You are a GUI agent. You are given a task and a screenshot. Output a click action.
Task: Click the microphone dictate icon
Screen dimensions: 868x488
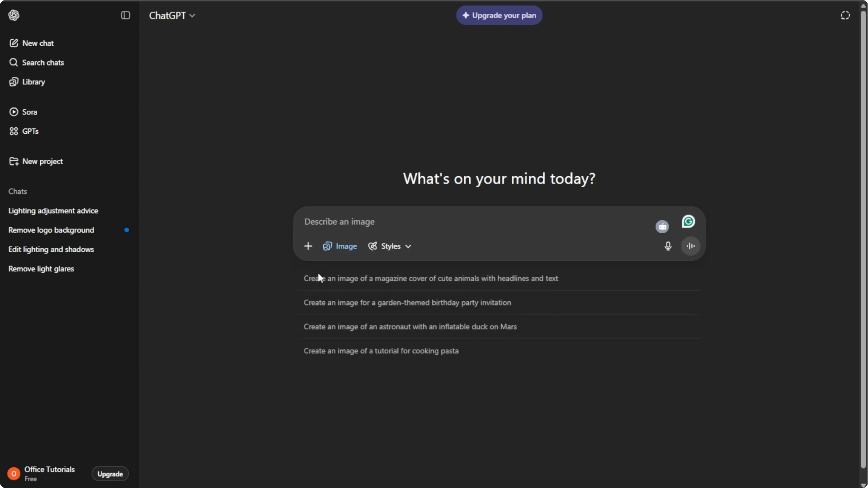(668, 246)
